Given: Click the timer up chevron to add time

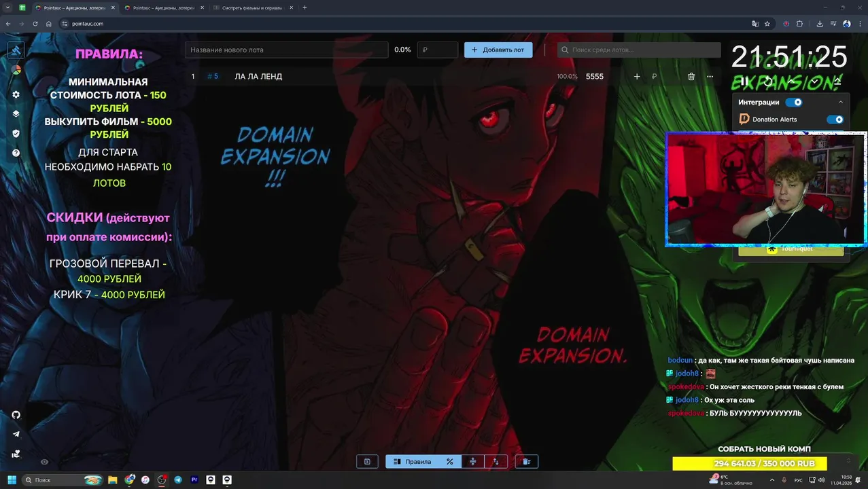Looking at the screenshot, I should [791, 81].
